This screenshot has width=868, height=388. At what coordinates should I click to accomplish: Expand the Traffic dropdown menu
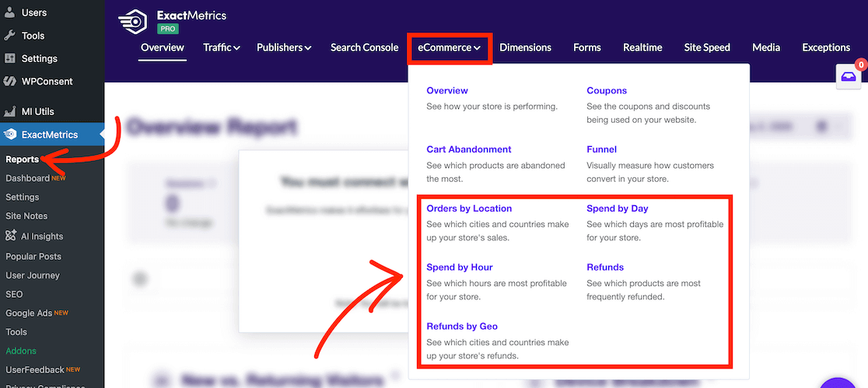[x=222, y=47]
